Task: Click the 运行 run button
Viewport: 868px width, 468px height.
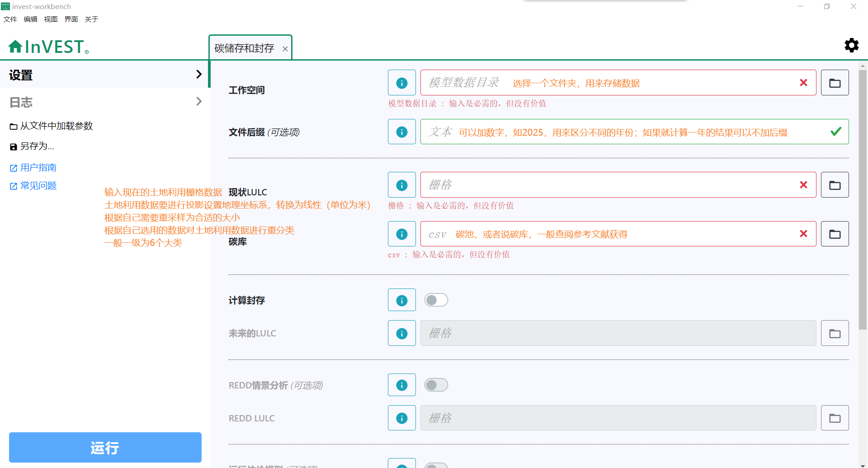Action: point(105,447)
